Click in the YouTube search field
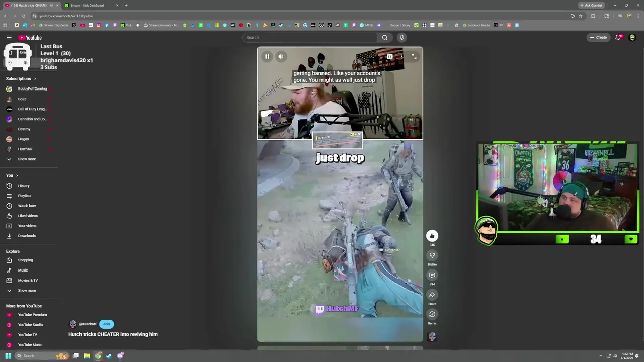Screen dimensions: 644x362 tap(309, 37)
